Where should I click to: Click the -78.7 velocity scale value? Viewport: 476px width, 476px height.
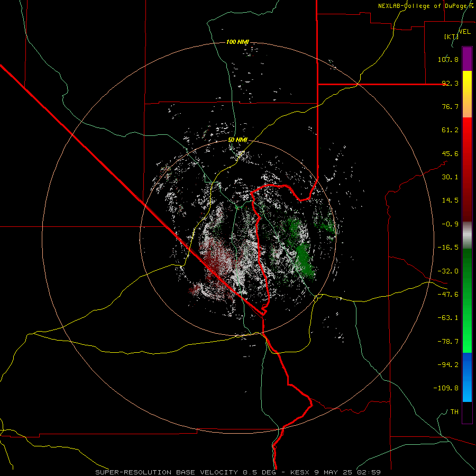[448, 342]
